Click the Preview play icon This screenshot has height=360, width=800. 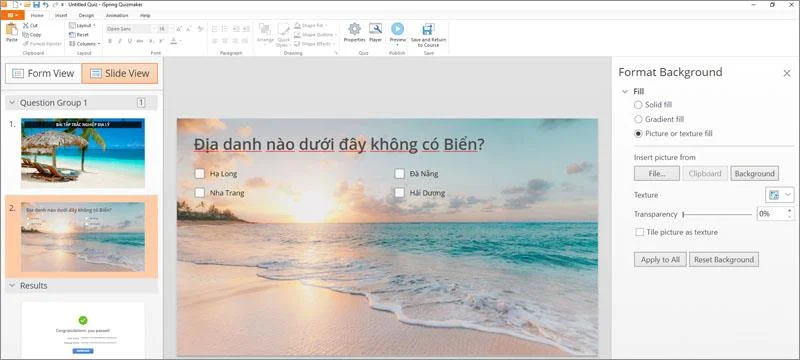coord(397,29)
